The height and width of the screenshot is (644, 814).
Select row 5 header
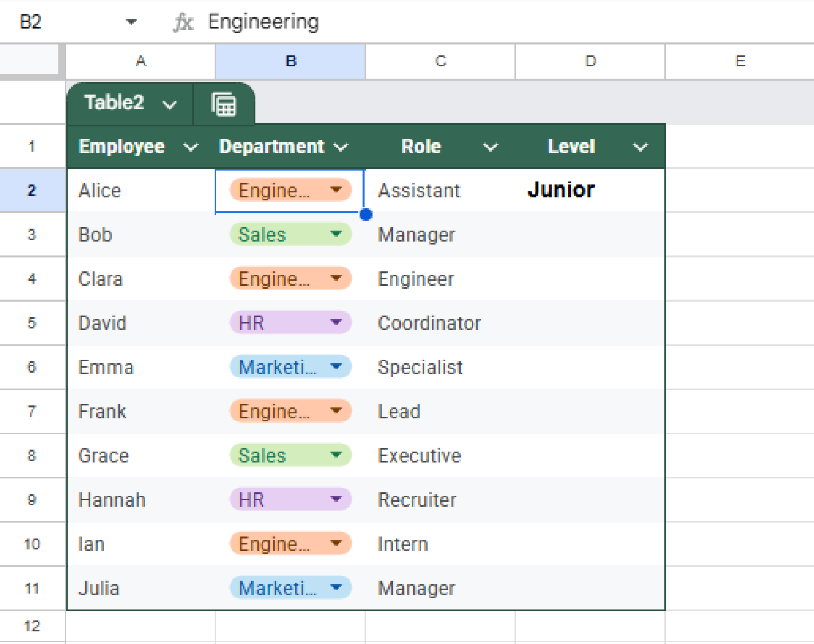pyautogui.click(x=32, y=322)
